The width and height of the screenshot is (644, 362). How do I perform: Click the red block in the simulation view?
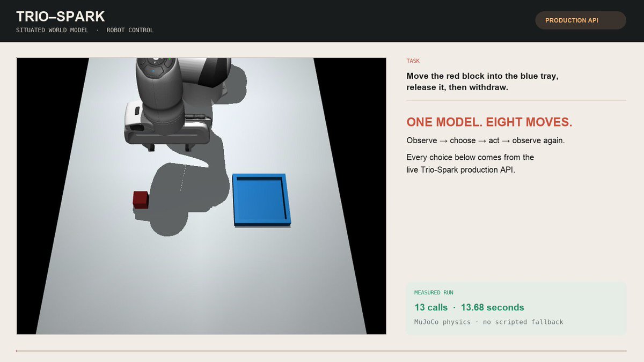141,200
